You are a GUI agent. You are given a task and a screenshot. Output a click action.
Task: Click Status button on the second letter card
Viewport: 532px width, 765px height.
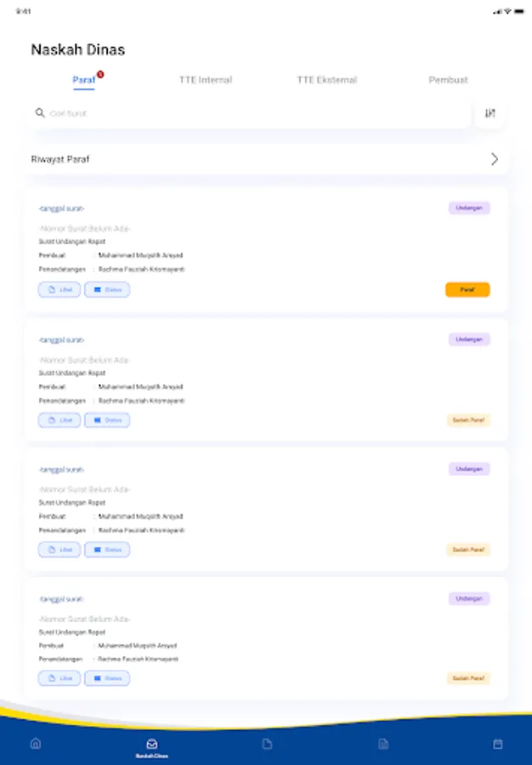click(x=107, y=420)
